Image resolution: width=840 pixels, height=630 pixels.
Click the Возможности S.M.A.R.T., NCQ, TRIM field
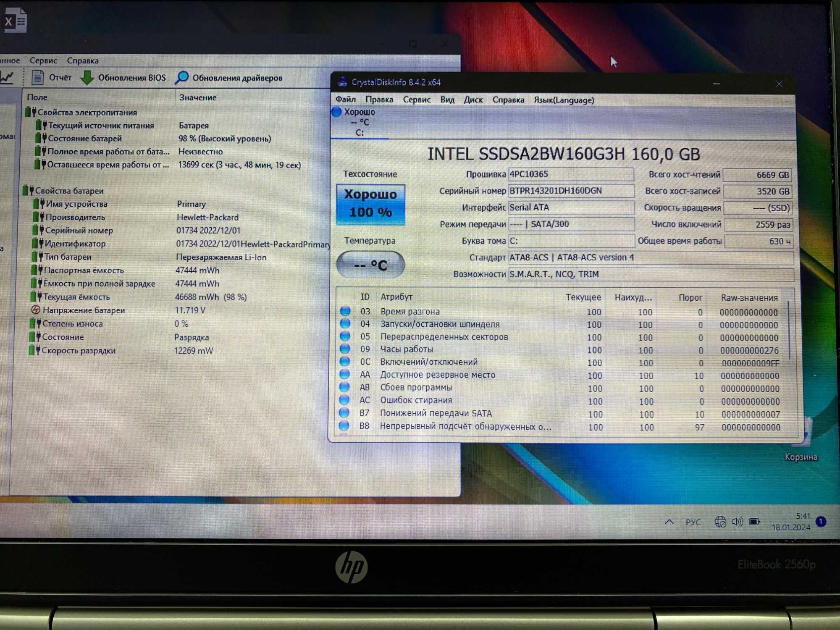pos(651,274)
